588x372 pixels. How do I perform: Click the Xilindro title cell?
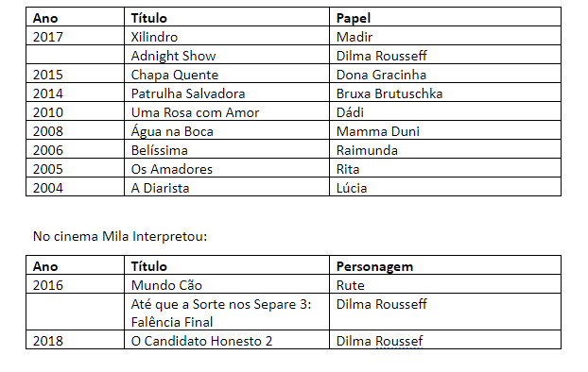point(227,36)
